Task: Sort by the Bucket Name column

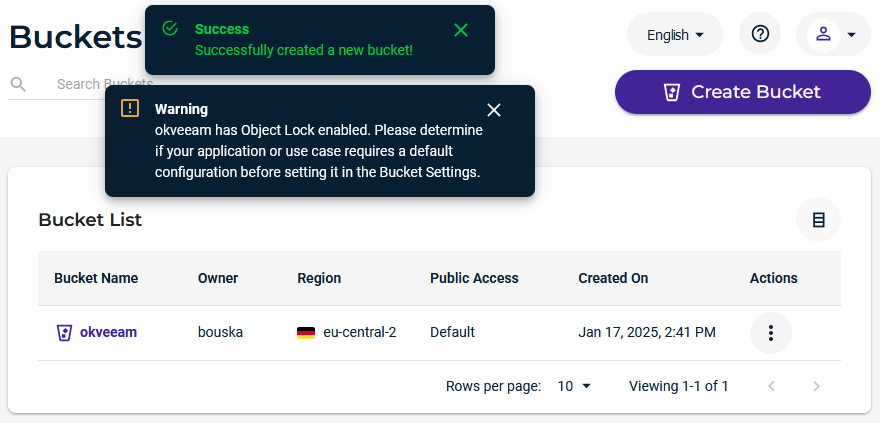Action: [96, 278]
